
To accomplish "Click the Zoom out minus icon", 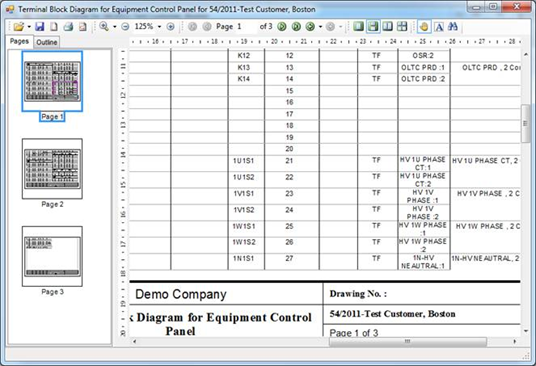I will [125, 26].
